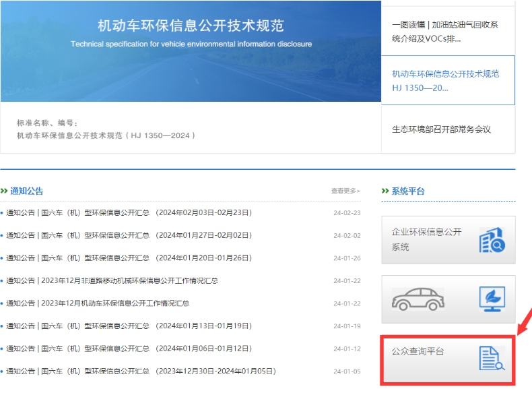Open the 企业环保信息公开系统 text link
This screenshot has width=532, height=393.
(426, 239)
